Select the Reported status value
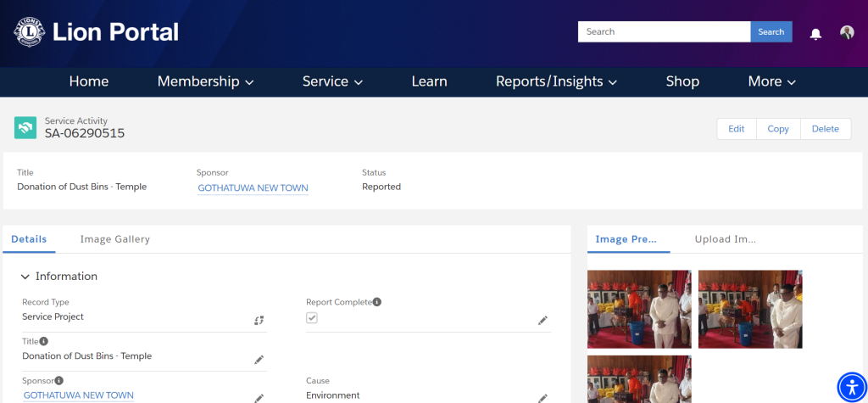Viewport: 868px width, 403px height. pos(381,187)
